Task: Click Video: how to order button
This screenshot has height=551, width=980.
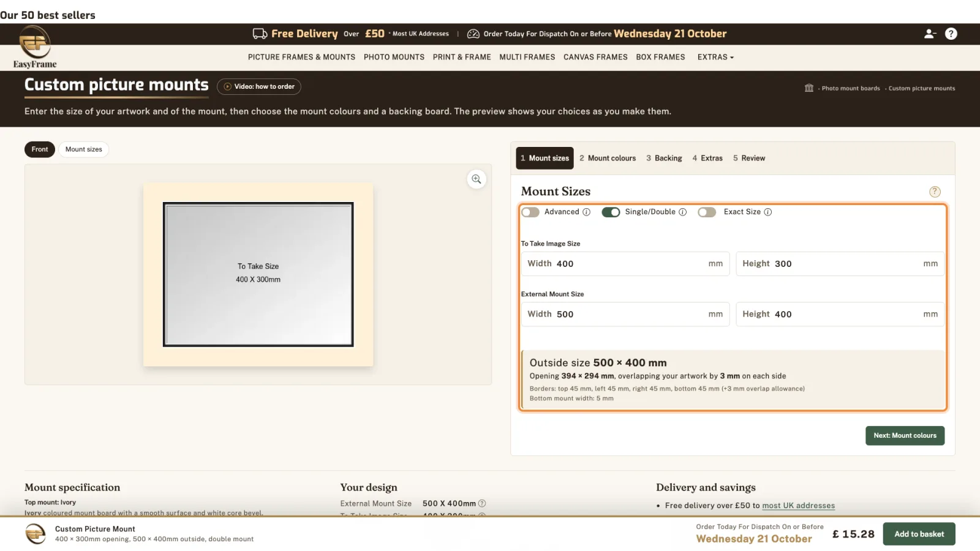Action: point(259,86)
